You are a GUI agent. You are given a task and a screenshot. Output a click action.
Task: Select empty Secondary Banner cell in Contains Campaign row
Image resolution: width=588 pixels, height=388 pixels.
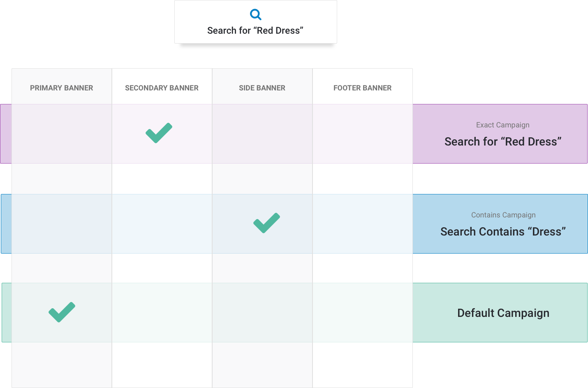click(162, 224)
